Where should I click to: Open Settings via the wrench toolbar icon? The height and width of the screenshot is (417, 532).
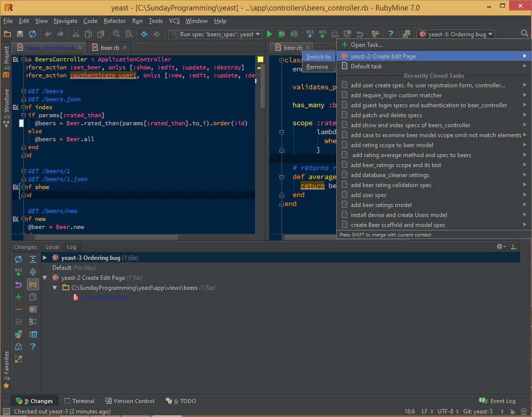375,34
